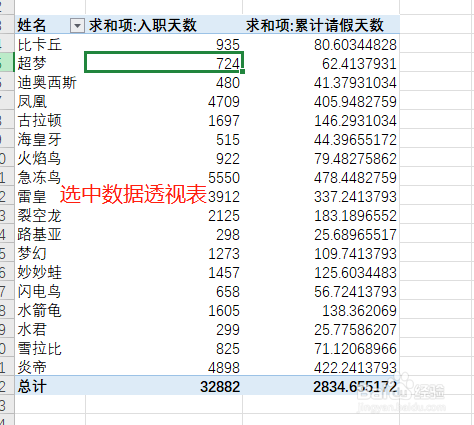Select the cell with value 56.72413793
This screenshot has height=425, width=474.
321,291
